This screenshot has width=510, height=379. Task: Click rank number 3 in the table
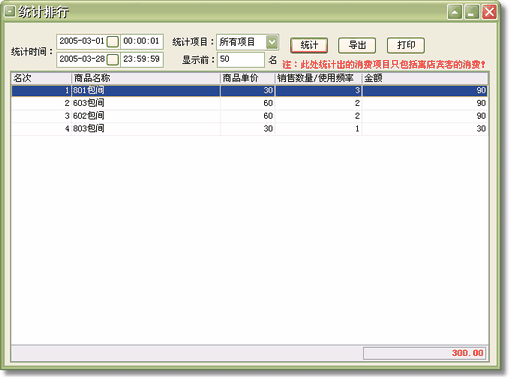pyautogui.click(x=67, y=116)
